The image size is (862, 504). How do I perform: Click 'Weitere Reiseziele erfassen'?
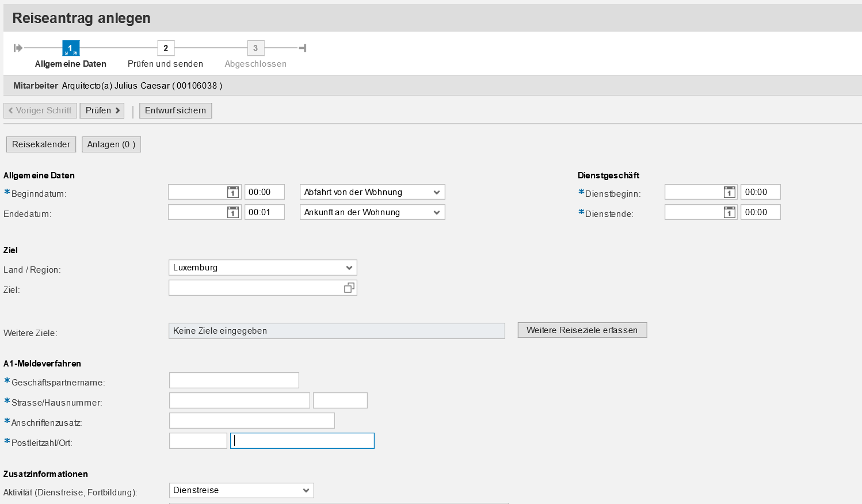pos(582,330)
